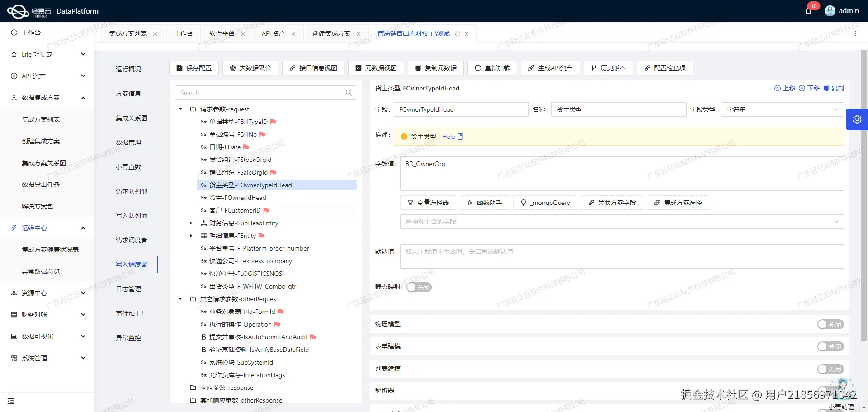
Task: Open the 函数助手 function helper
Action: [x=484, y=203]
